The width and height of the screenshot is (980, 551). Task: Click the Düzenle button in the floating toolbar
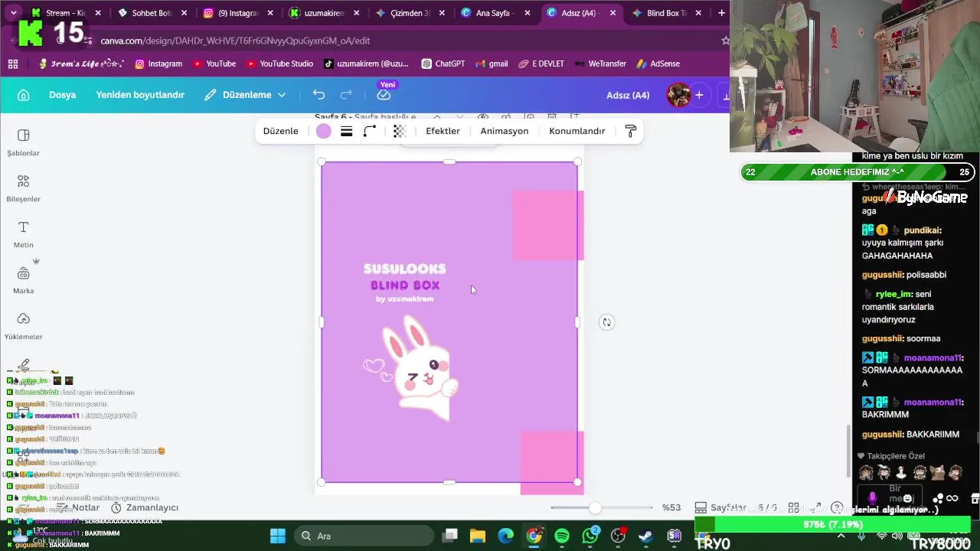click(x=281, y=131)
